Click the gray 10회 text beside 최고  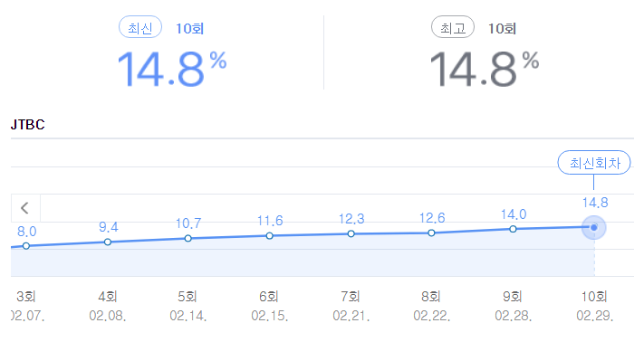(502, 29)
